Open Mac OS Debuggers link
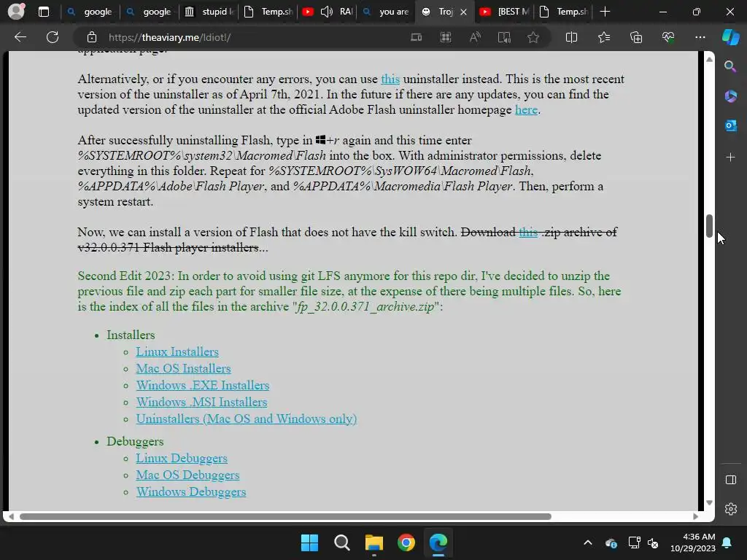The height and width of the screenshot is (560, 747). (x=187, y=475)
